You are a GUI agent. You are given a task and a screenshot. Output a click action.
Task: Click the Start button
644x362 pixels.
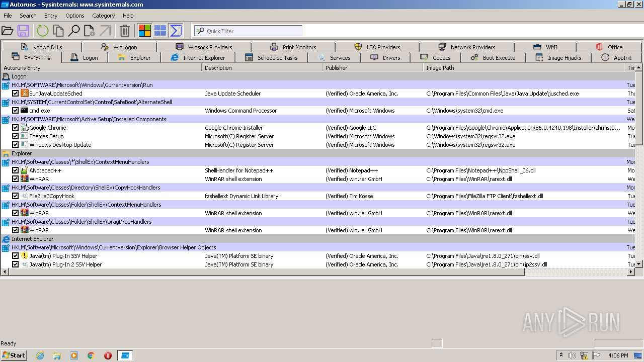point(14,355)
